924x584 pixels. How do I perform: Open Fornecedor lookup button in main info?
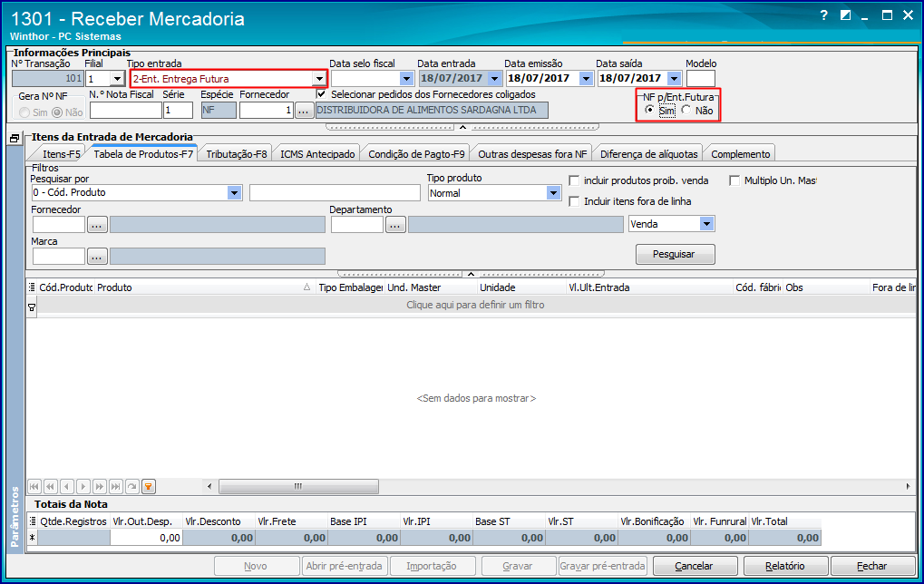pyautogui.click(x=304, y=111)
